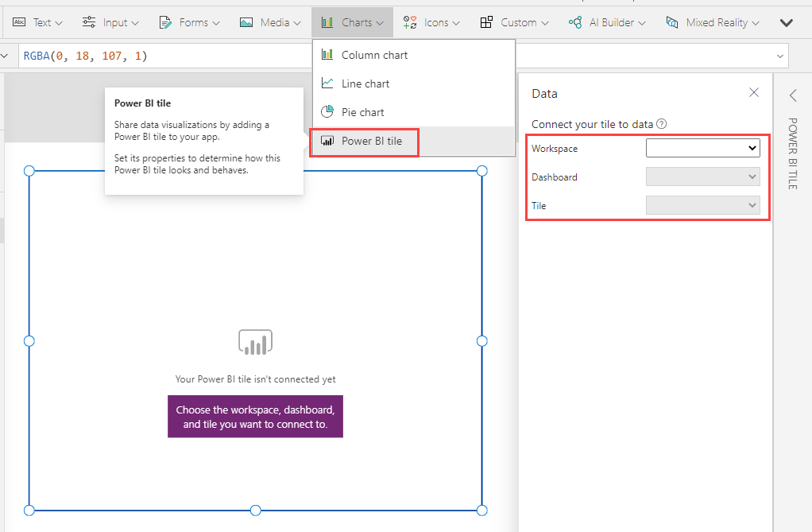Open the Text dropdown in the ribbon
This screenshot has height=532, width=812.
[37, 22]
